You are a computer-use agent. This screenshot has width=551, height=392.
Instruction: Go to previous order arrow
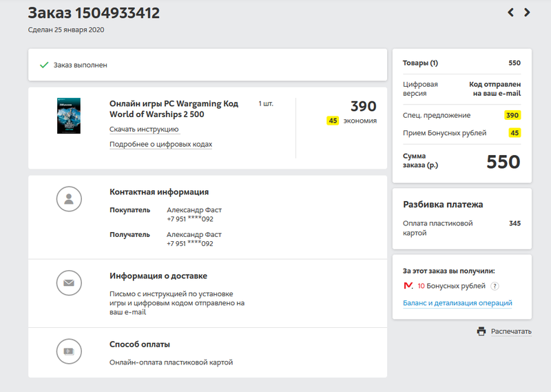pyautogui.click(x=511, y=12)
